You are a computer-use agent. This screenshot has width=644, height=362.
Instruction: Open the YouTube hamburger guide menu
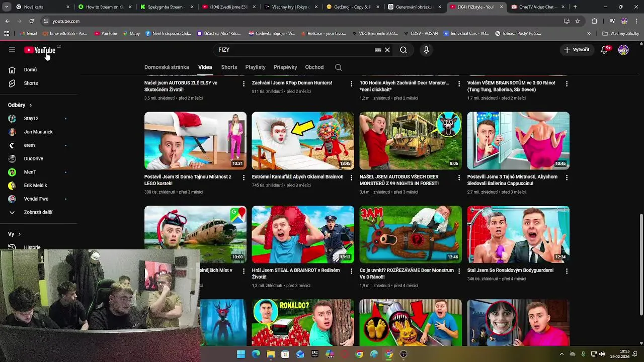pos(12,50)
